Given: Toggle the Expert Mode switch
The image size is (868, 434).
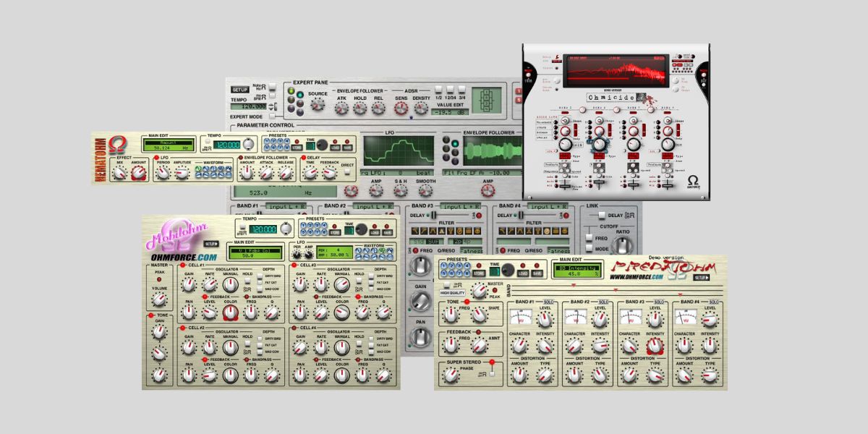Looking at the screenshot, I should tap(271, 116).
